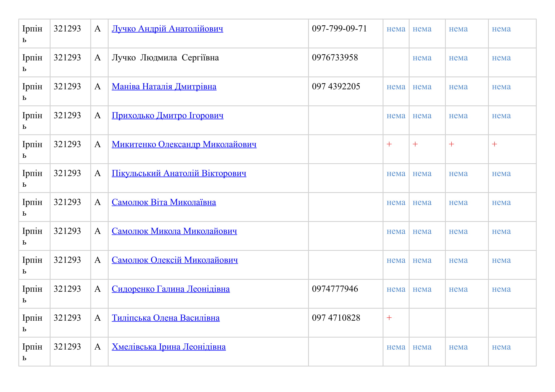The height and width of the screenshot is (392, 555).
Task: Click phone number 097-799-09-71
Action: coord(339,29)
